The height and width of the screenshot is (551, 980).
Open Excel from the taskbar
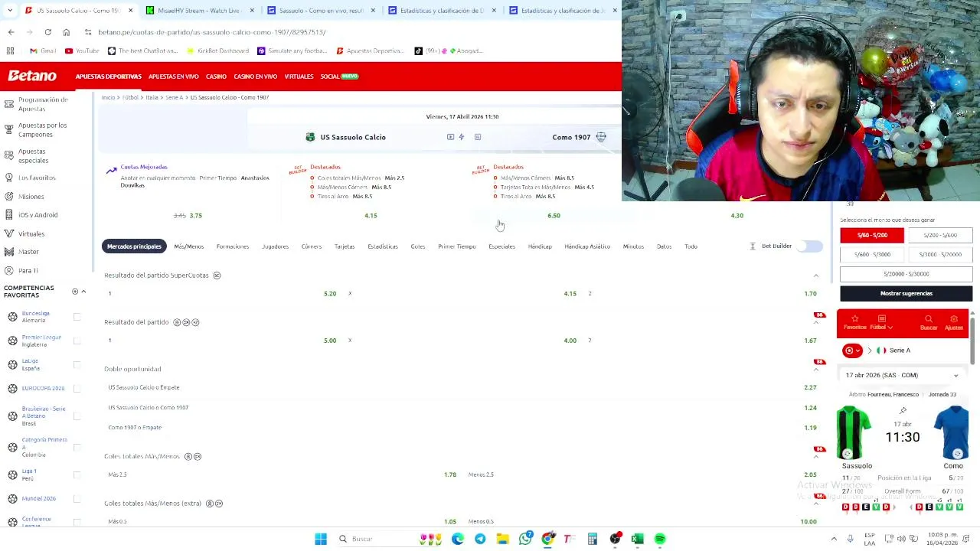pos(637,539)
